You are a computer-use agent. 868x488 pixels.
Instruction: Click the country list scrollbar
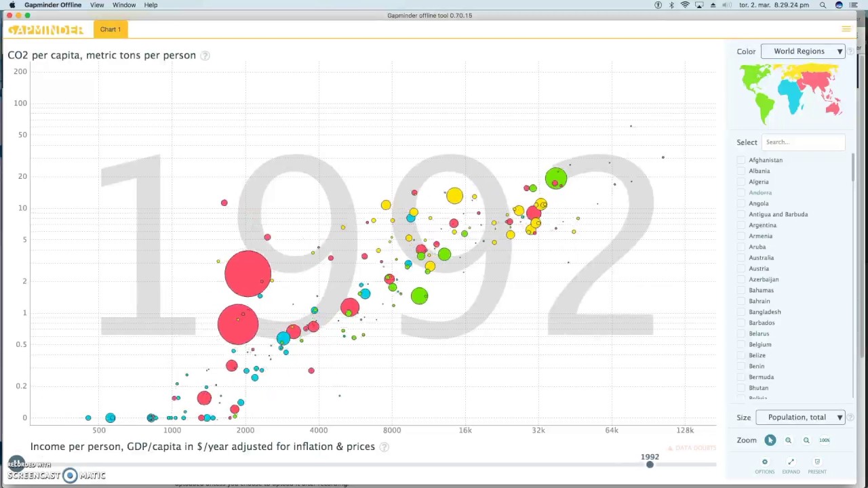[x=852, y=167]
